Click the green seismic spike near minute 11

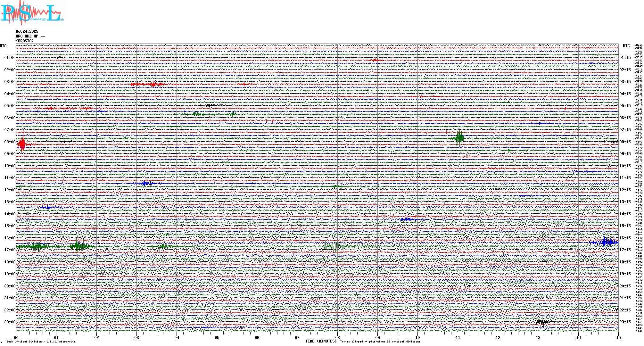(459, 138)
